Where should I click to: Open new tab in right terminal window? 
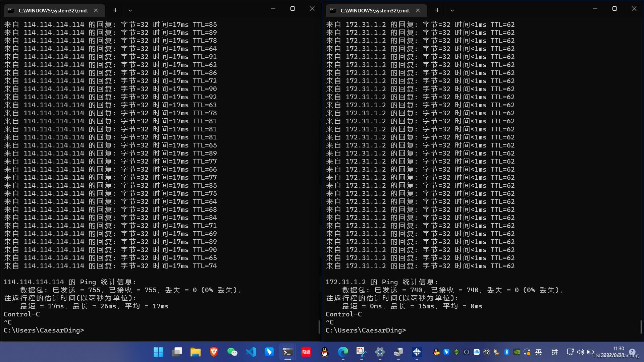[x=437, y=10]
